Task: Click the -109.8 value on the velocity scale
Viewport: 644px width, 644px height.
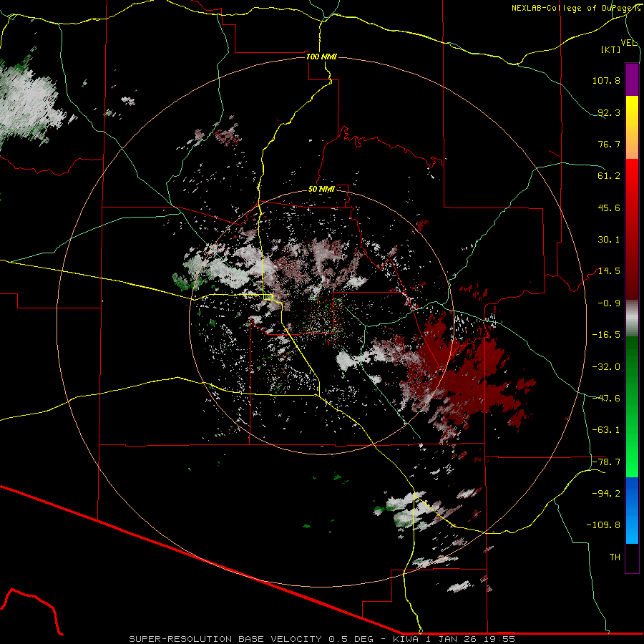Action: pyautogui.click(x=603, y=525)
